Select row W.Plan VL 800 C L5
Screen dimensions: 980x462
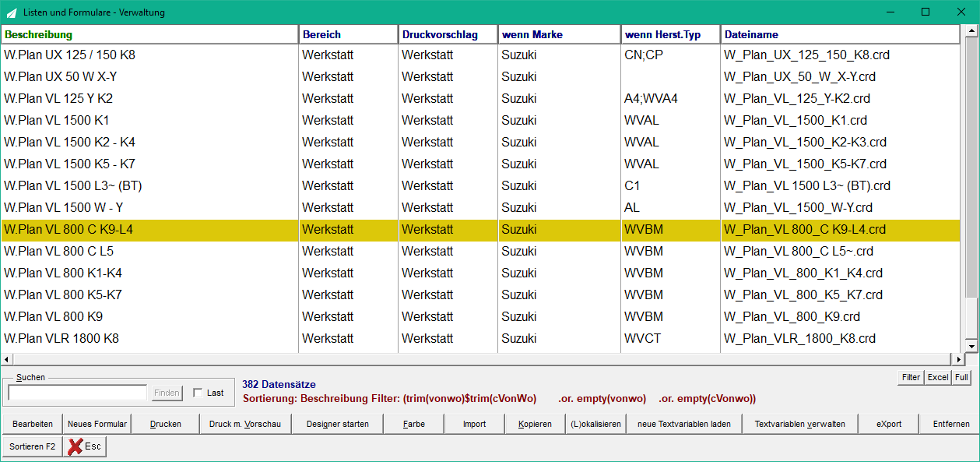point(480,252)
